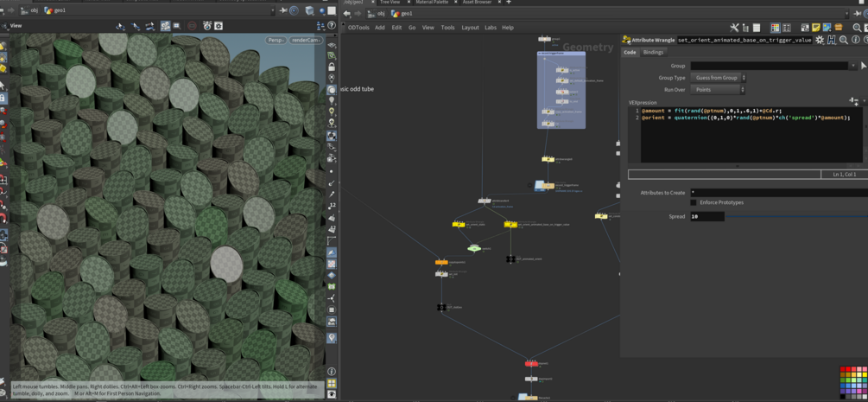Toggle table list mode icon

pyautogui.click(x=757, y=28)
